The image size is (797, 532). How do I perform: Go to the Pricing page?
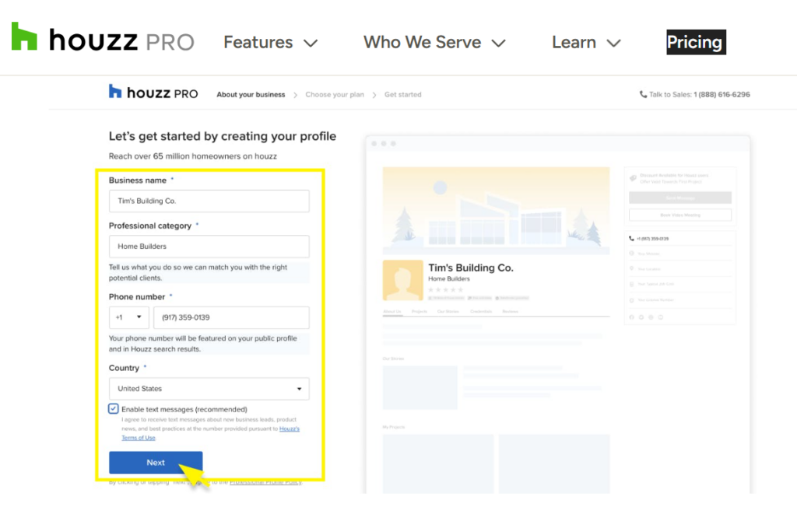point(695,43)
